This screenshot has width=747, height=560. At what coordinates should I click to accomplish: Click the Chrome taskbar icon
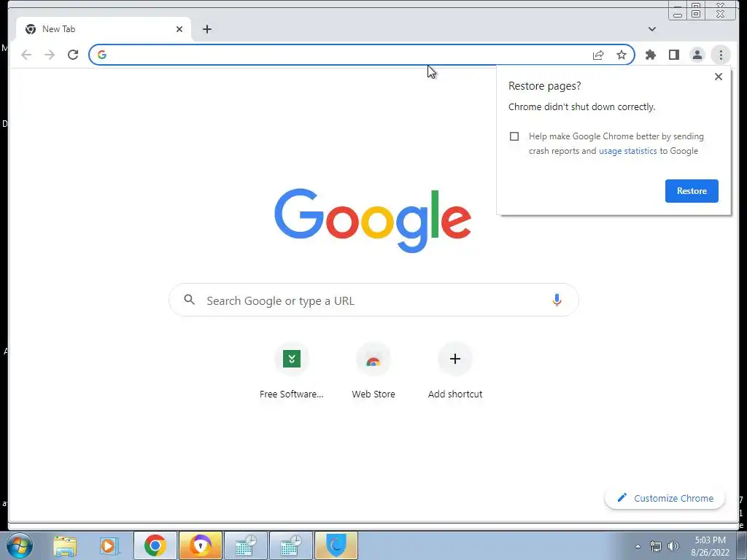coord(155,545)
